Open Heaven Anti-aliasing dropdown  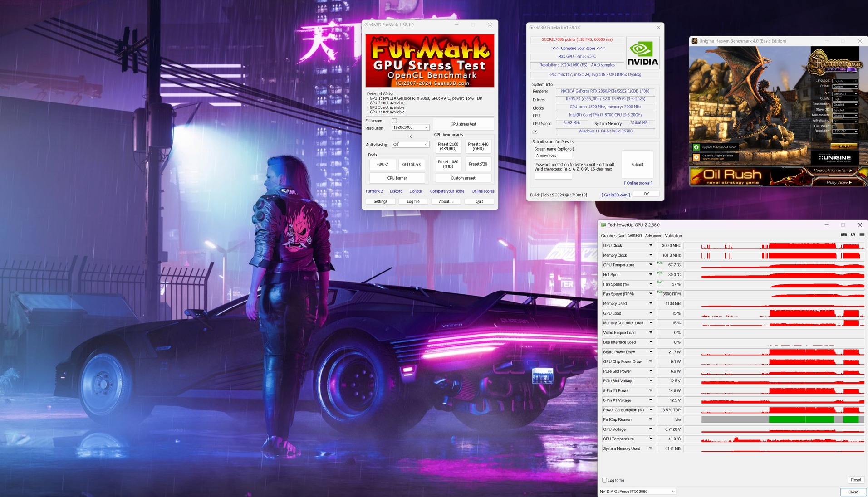[x=845, y=121]
